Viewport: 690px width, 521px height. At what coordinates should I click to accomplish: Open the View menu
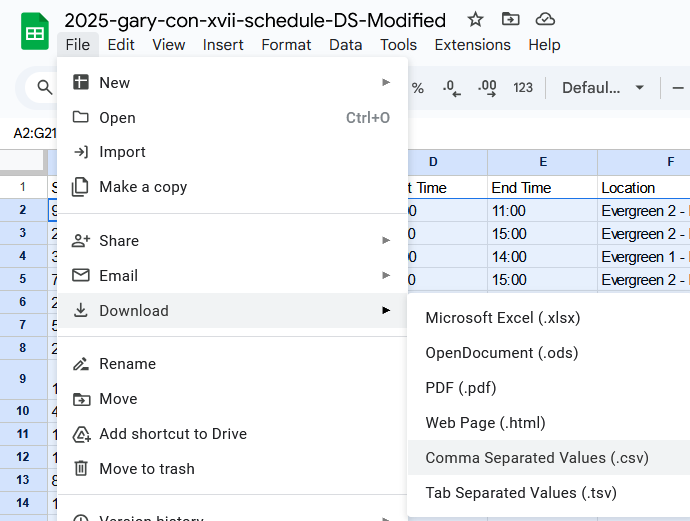(x=169, y=45)
